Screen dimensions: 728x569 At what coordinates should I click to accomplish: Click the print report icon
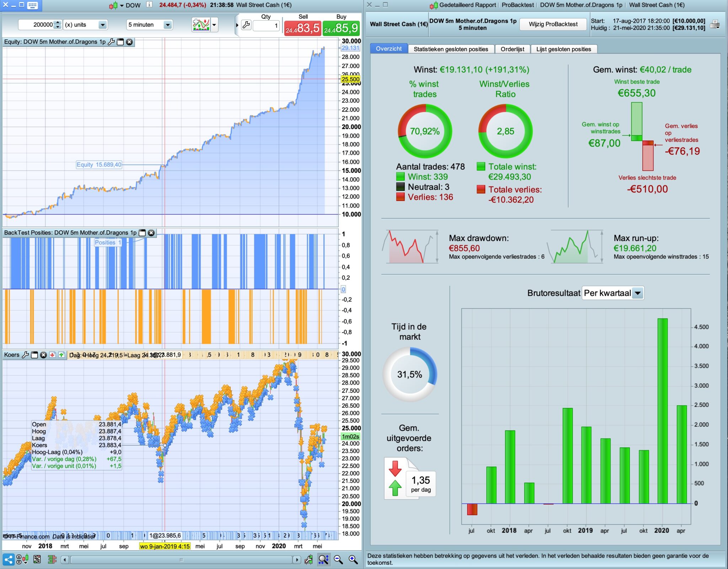[x=714, y=24]
